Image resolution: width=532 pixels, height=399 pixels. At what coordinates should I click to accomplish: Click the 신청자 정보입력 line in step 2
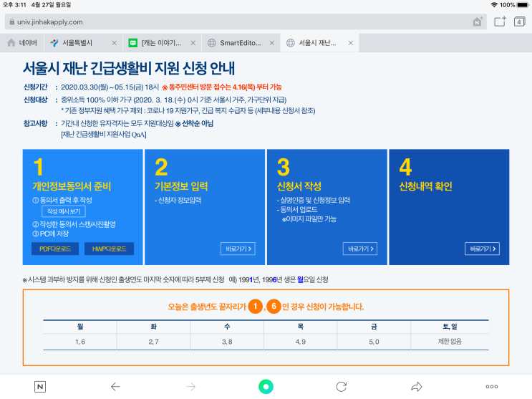click(178, 200)
